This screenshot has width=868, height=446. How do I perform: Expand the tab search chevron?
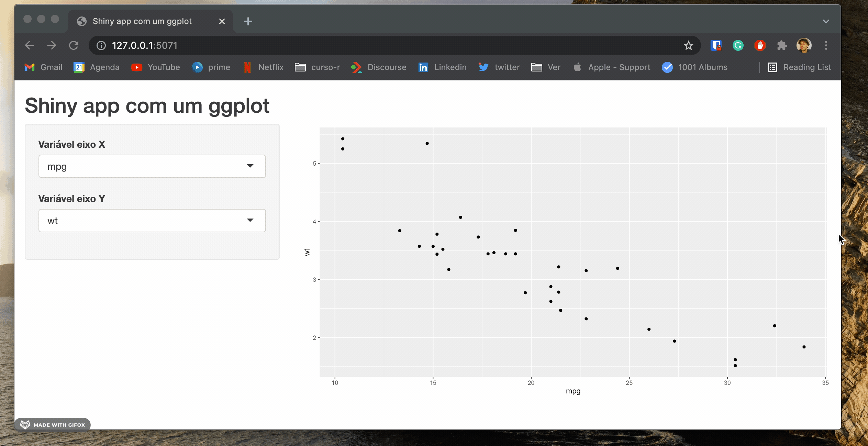(826, 21)
